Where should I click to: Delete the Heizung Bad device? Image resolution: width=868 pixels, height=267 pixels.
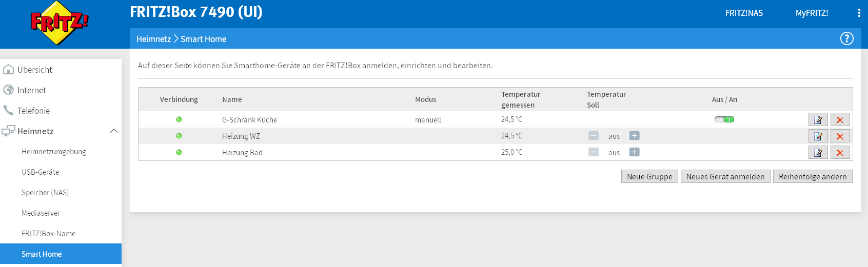click(840, 153)
